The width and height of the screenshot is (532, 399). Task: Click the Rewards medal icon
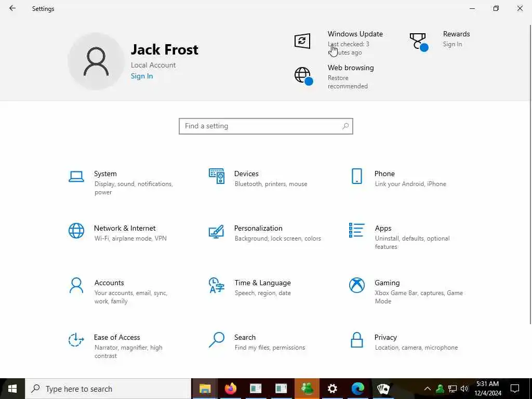(418, 42)
